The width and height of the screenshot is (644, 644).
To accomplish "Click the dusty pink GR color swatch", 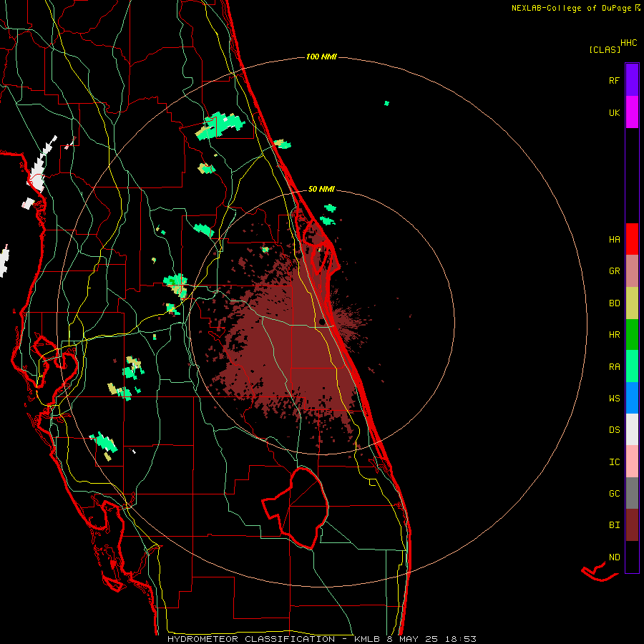I will click(x=632, y=270).
